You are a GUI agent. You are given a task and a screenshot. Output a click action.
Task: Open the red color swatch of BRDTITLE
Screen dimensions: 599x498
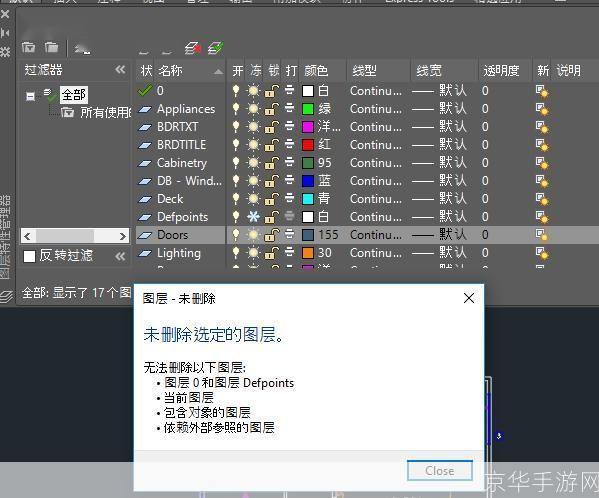tap(308, 145)
